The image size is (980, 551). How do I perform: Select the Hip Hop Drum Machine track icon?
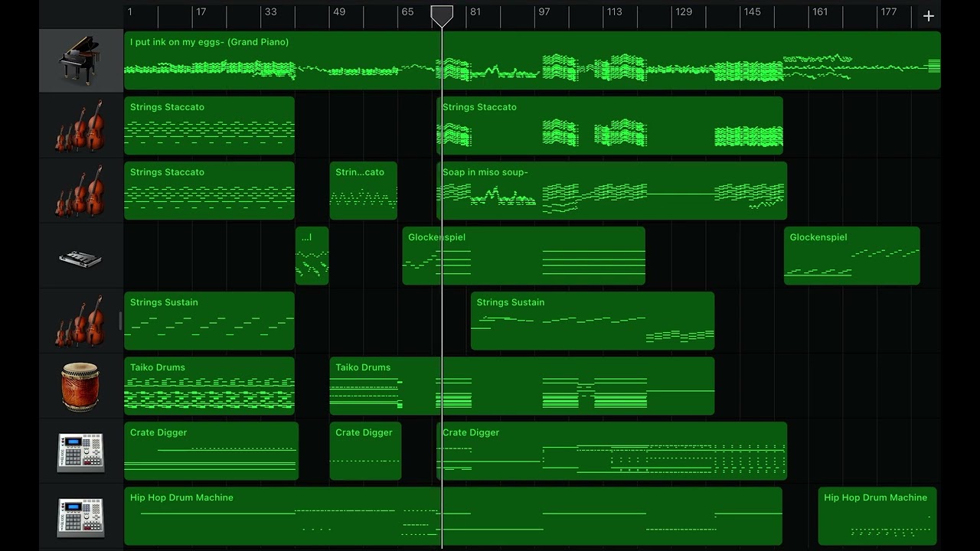[80, 517]
